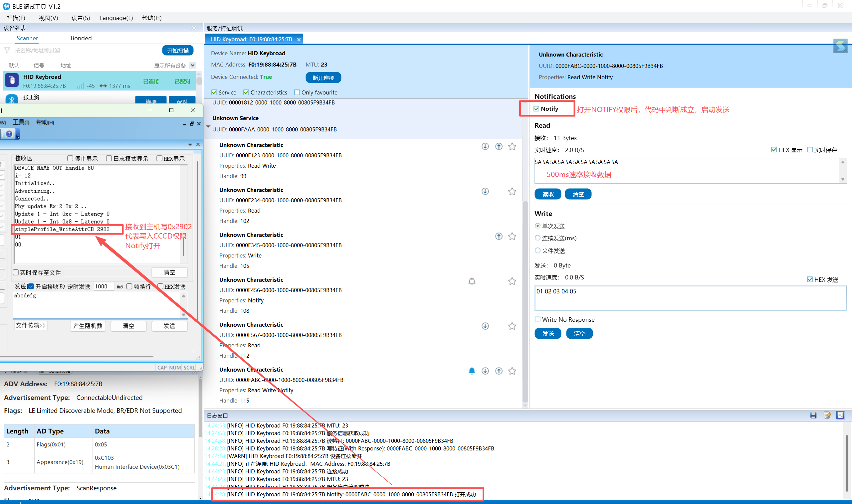Viewport: 852px width, 504px height.
Task: Uncheck the Notify checkbox under Notifications
Action: (x=536, y=109)
